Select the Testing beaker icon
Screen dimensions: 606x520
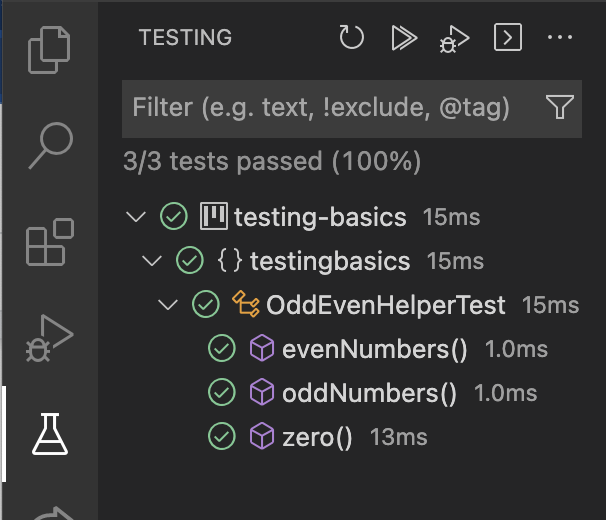[x=50, y=433]
